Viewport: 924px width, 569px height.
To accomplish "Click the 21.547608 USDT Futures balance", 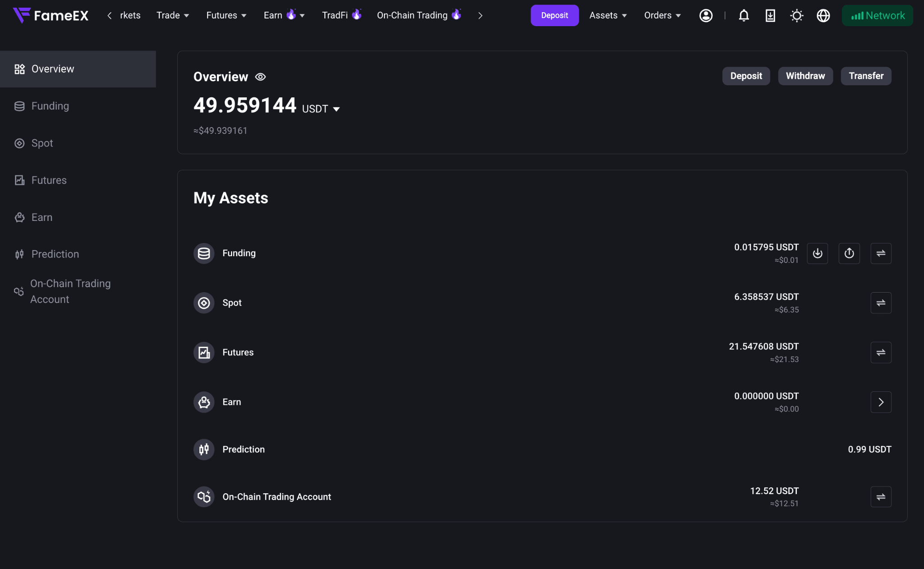I will coord(764,346).
